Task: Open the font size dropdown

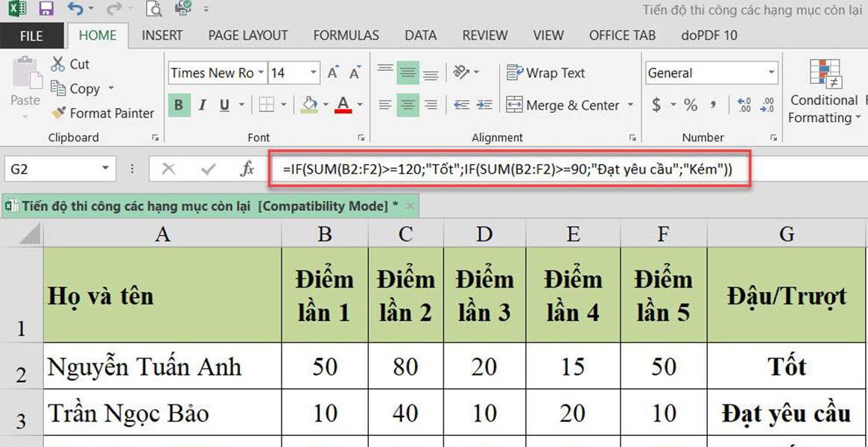Action: click(x=314, y=73)
